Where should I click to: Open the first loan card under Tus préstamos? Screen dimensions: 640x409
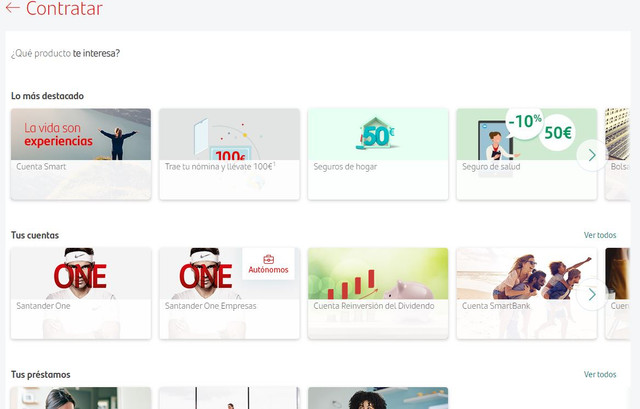81,398
